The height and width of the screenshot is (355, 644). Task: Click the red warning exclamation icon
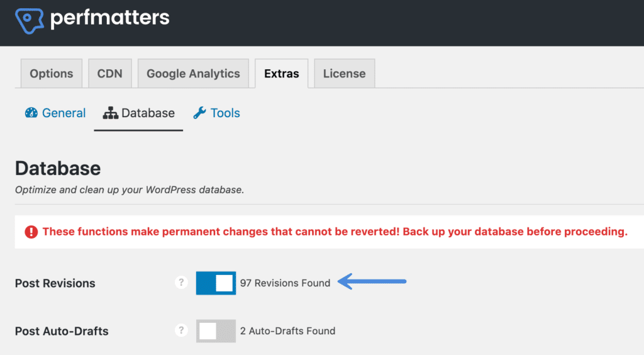coord(31,232)
